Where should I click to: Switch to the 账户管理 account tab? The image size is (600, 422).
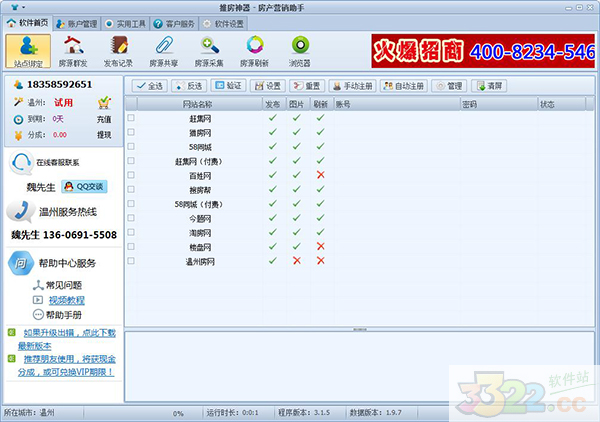coord(77,24)
